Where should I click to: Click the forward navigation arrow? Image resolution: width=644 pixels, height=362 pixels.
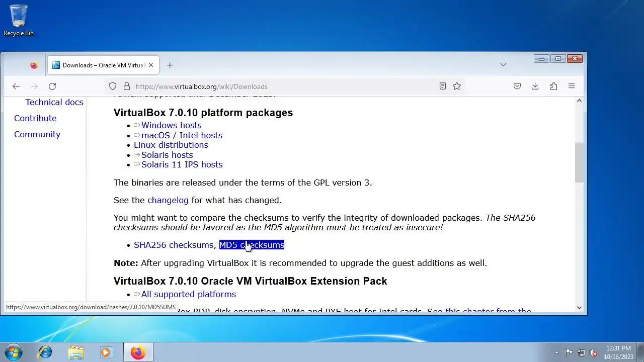click(x=34, y=86)
